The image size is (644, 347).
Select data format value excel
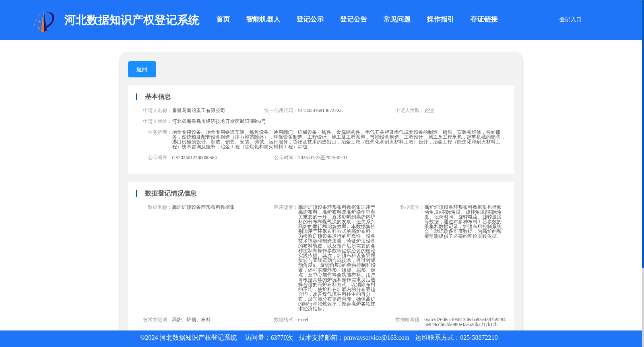tap(303, 320)
